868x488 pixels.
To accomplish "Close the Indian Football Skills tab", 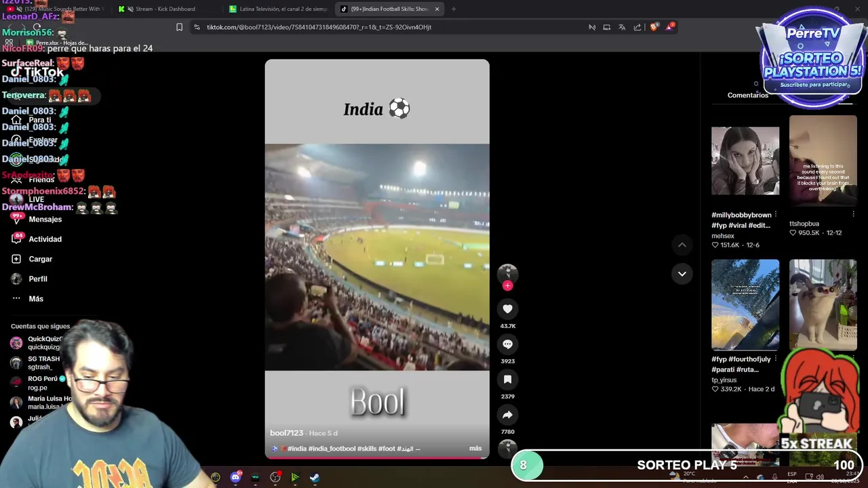I will (437, 9).
